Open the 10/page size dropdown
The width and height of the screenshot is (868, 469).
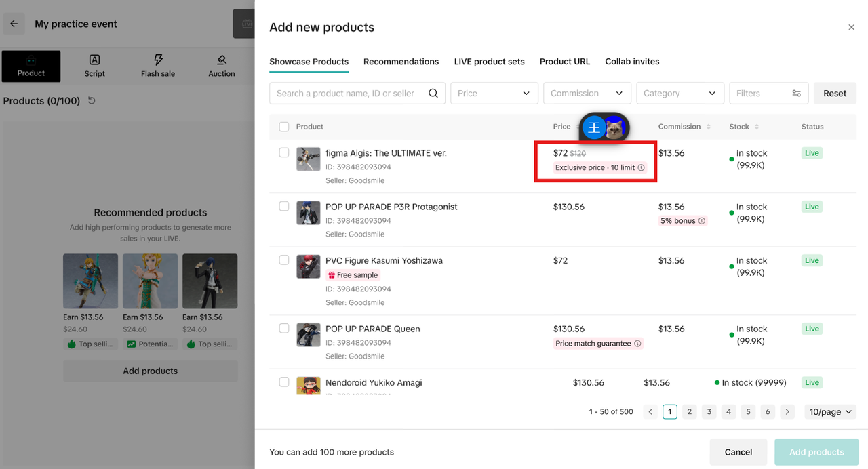coord(830,411)
